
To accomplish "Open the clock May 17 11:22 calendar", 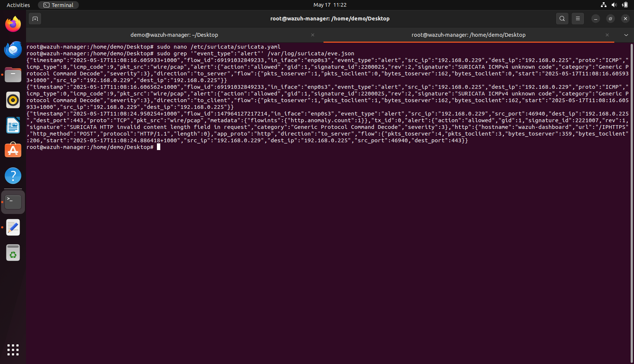I will [330, 5].
